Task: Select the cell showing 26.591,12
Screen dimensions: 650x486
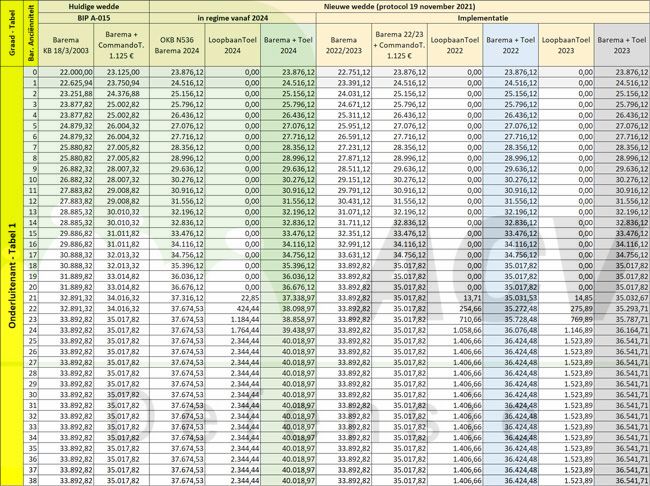Action: coord(344,137)
